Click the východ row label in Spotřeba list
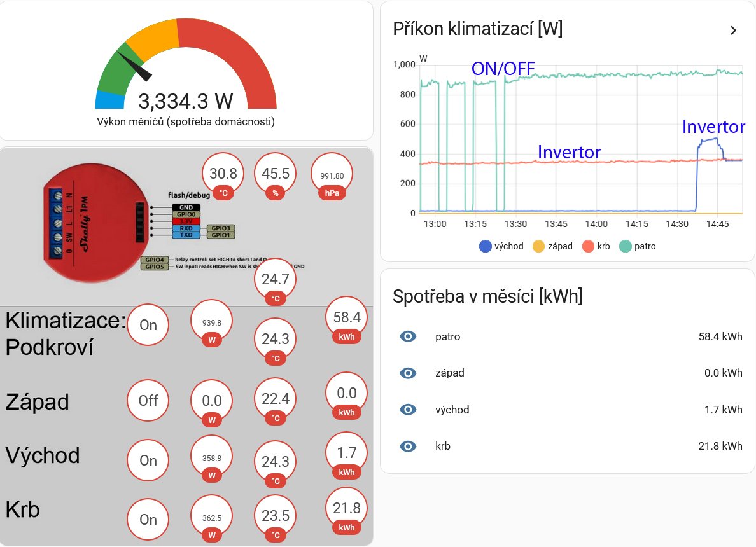756x547 pixels. (452, 410)
